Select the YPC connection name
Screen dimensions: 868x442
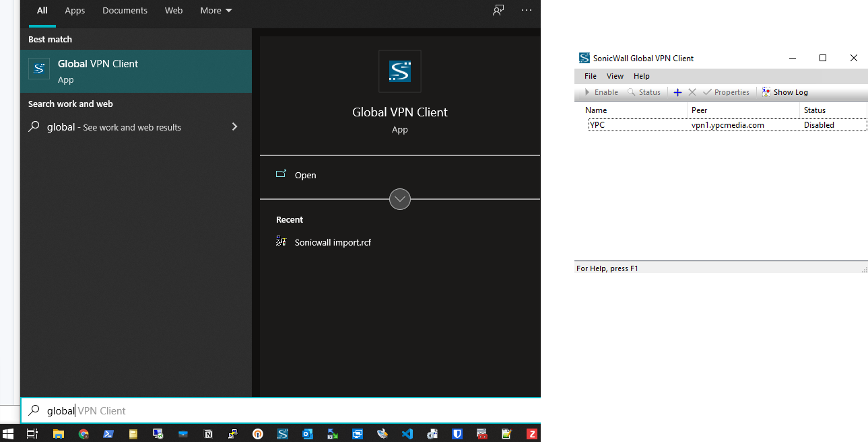(597, 125)
